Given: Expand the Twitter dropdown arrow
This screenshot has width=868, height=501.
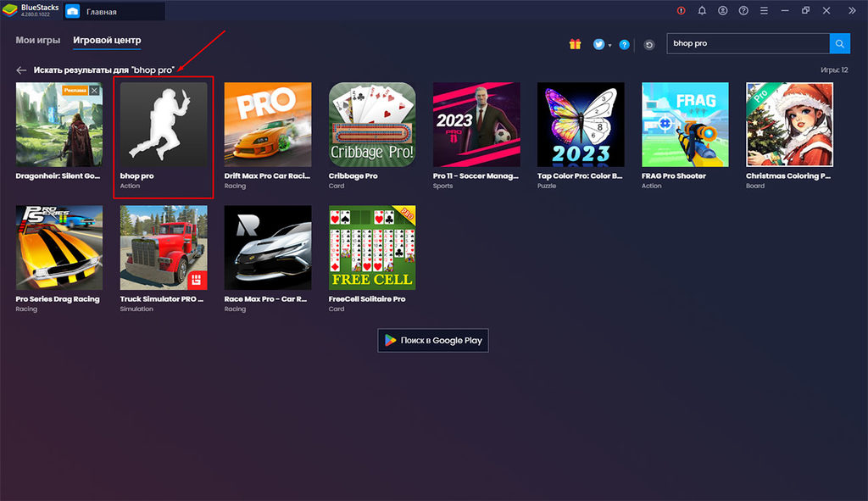Looking at the screenshot, I should [610, 46].
